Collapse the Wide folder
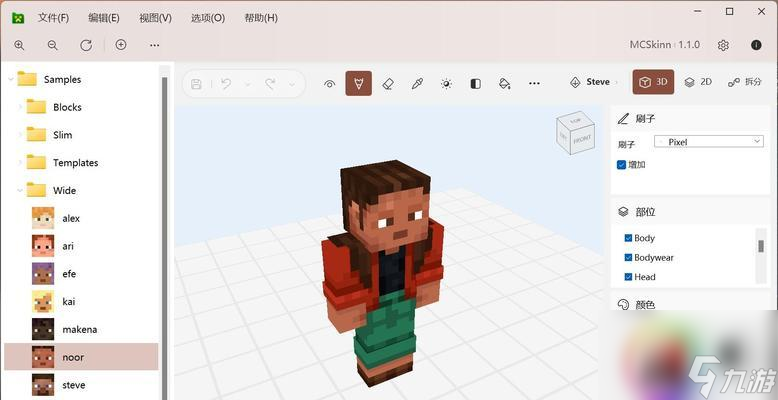The height and width of the screenshot is (400, 778). 20,191
